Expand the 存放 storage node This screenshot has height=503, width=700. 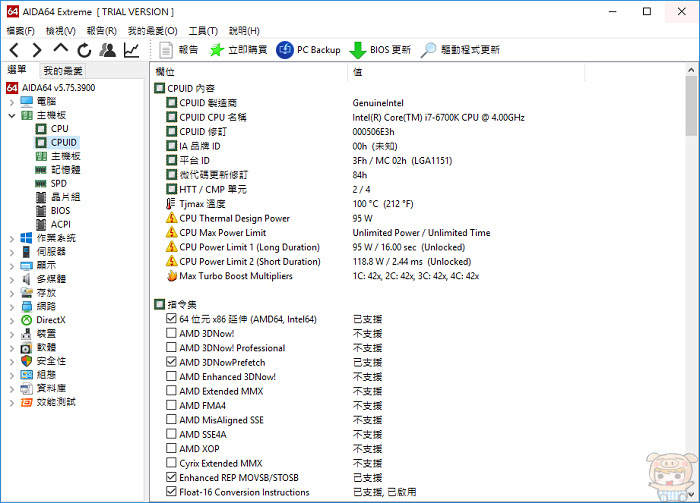(12, 293)
